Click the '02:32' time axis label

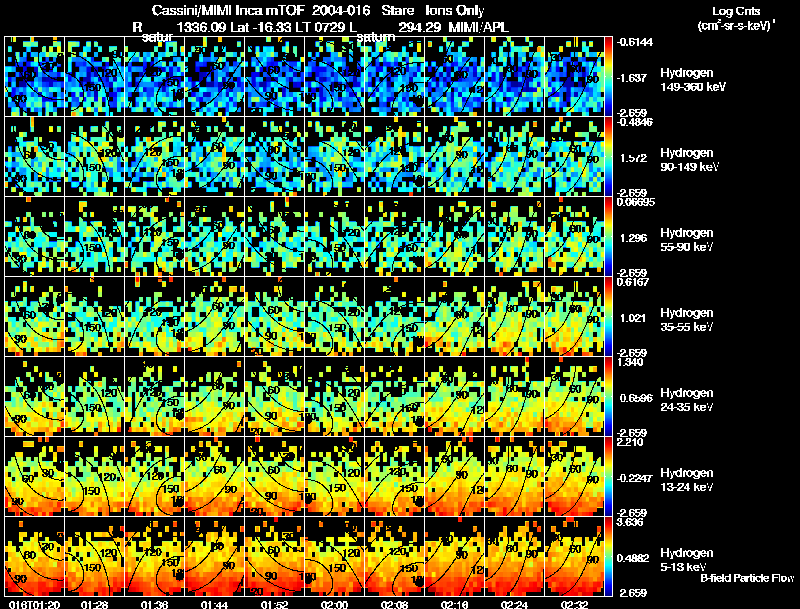574,604
